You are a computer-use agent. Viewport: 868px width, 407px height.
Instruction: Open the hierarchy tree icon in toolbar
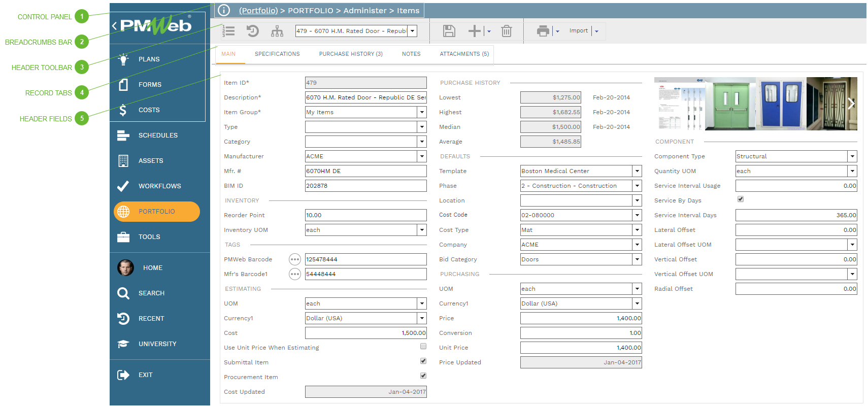click(277, 31)
